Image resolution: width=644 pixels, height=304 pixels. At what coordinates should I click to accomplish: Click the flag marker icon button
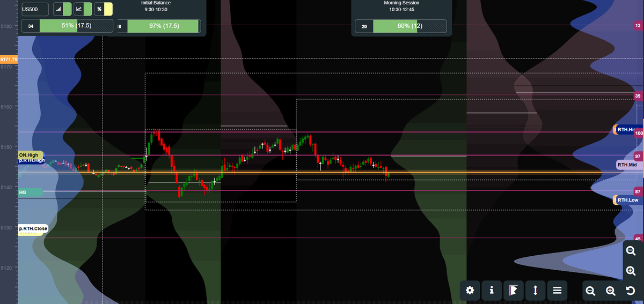(x=513, y=291)
